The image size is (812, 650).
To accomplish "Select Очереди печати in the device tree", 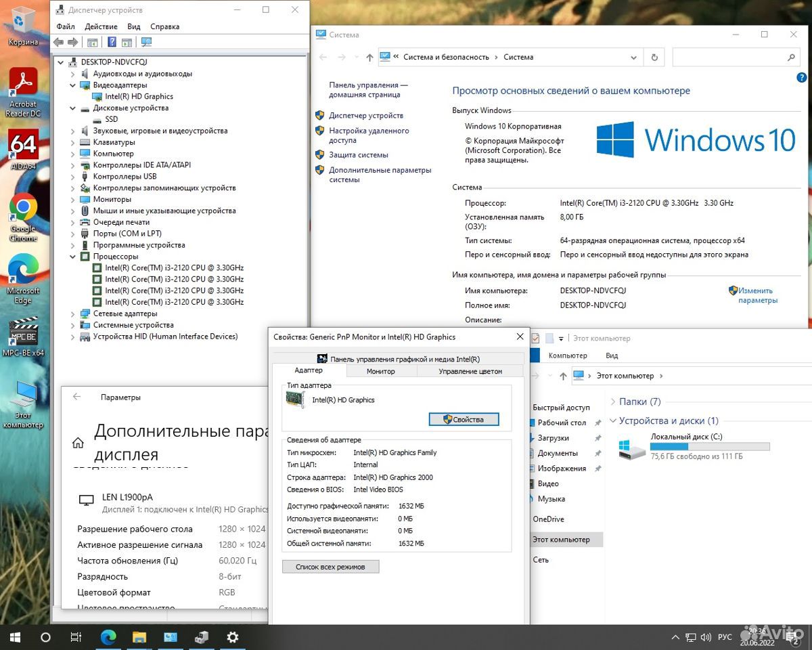I will pos(121,222).
